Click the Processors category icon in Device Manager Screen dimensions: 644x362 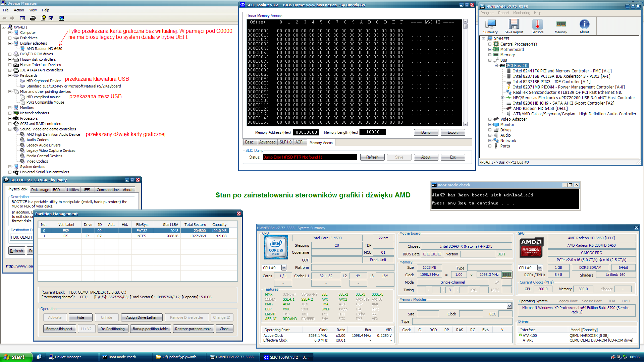[x=16, y=118]
